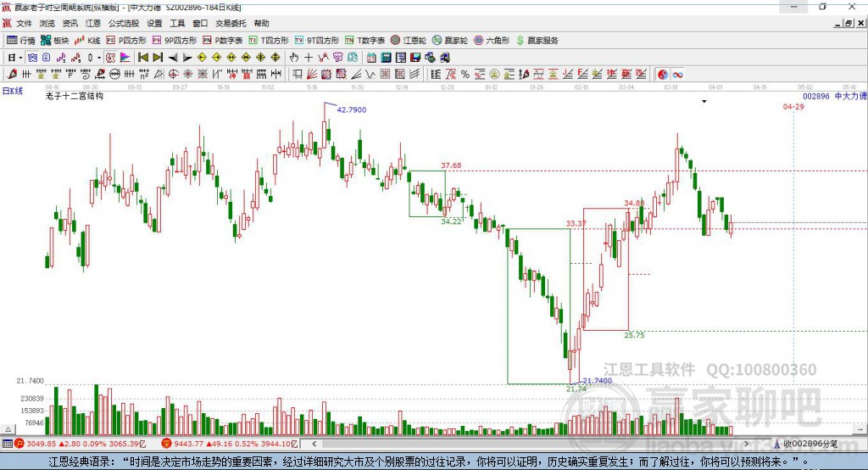Select the Gann fan lines tool
The height and width of the screenshot is (470, 868).
[312, 75]
